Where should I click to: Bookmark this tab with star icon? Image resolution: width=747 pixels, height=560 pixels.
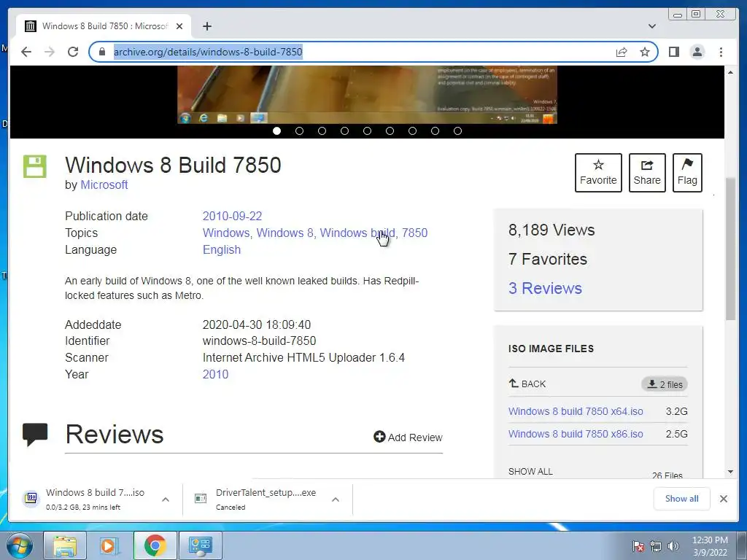click(645, 52)
